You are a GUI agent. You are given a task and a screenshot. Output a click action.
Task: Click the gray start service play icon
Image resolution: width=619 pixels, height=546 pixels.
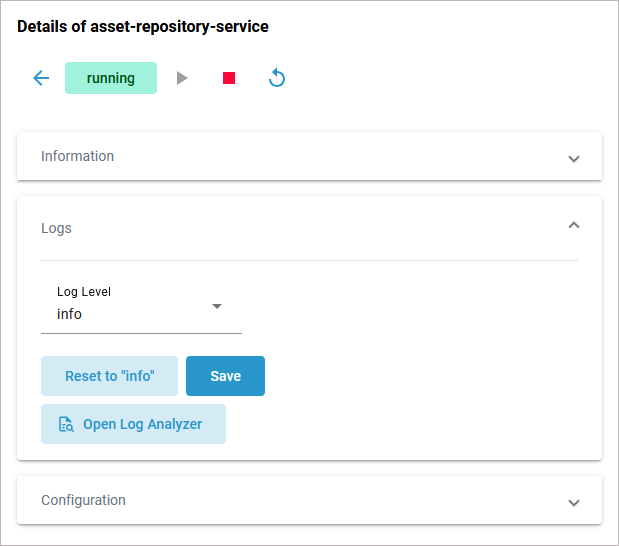pos(182,78)
